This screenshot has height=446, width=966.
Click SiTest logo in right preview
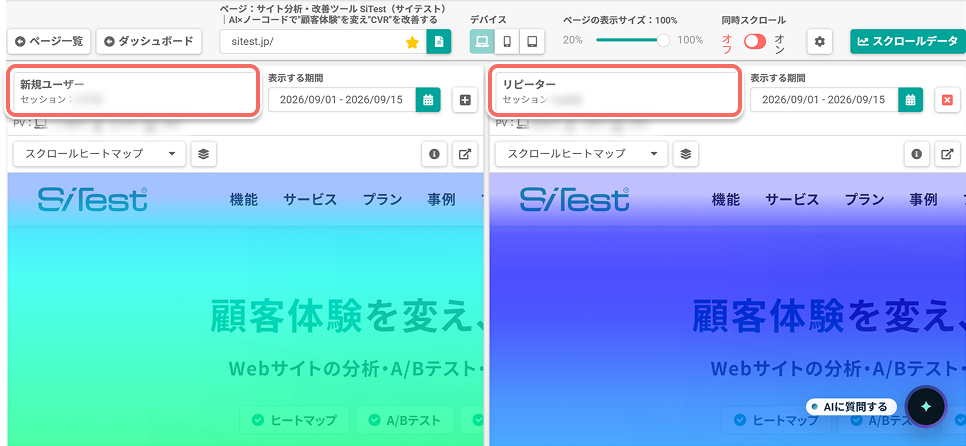575,199
